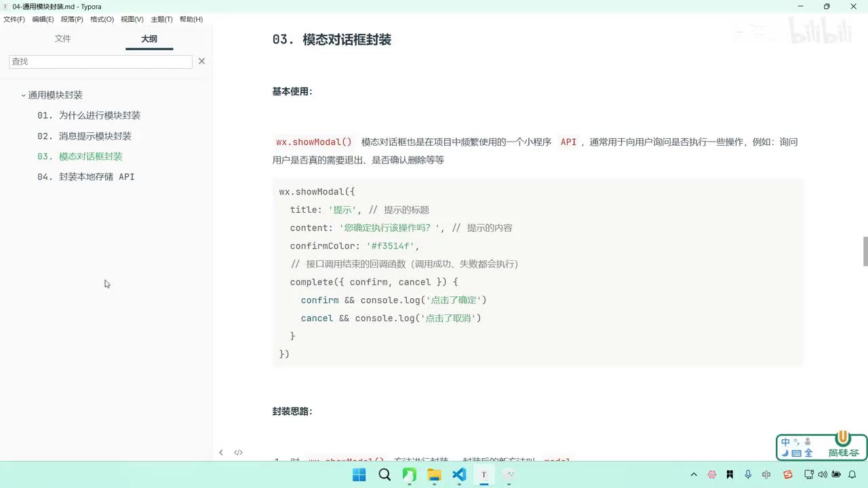Toggle the moon icon in IME bar

click(785, 453)
